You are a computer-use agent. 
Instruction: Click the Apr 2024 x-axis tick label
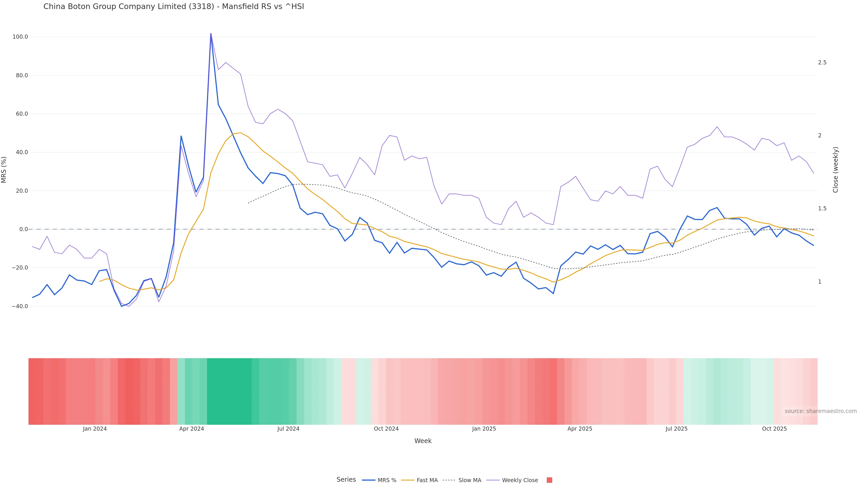point(191,429)
